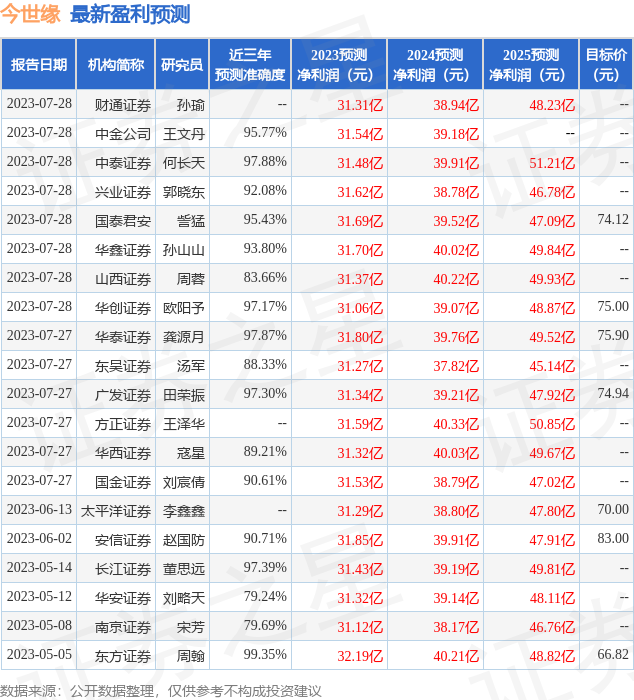The height and width of the screenshot is (700, 634).
Task: Click the 31.06亿 2023 profit forecast
Action: (360, 308)
